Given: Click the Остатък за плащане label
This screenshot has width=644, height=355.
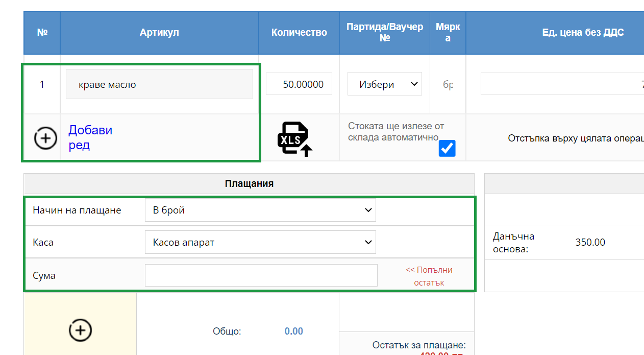Looking at the screenshot, I should tap(419, 345).
